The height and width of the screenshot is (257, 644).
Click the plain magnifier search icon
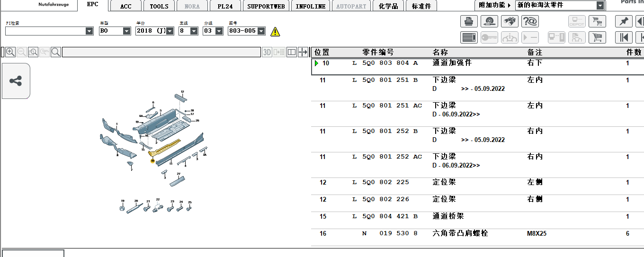click(55, 52)
